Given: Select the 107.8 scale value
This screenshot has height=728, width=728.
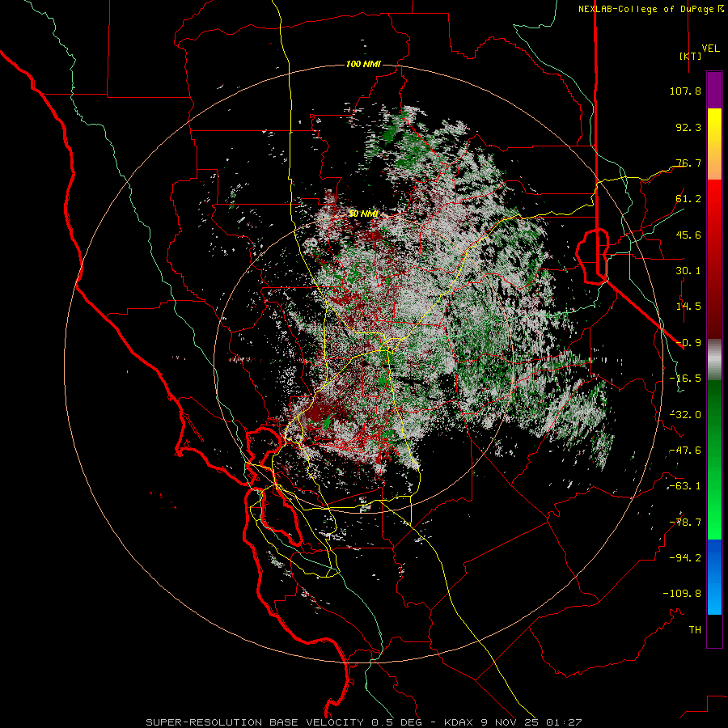Looking at the screenshot, I should tap(685, 91).
